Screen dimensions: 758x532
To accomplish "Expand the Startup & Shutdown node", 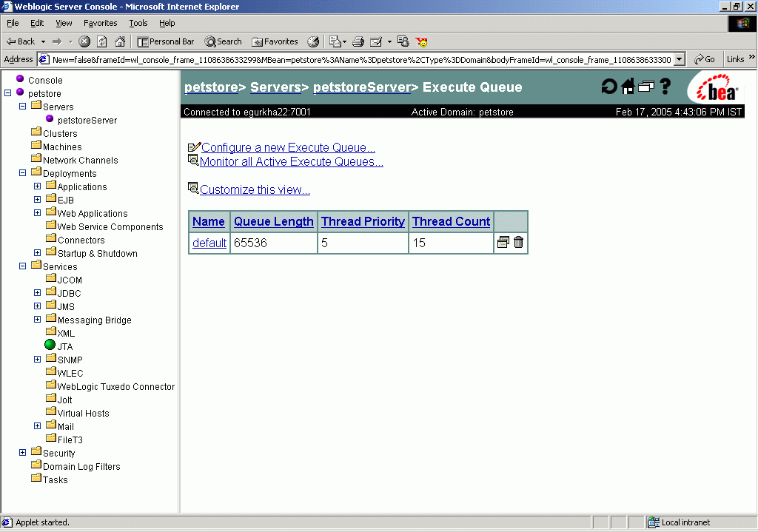I will tap(37, 253).
